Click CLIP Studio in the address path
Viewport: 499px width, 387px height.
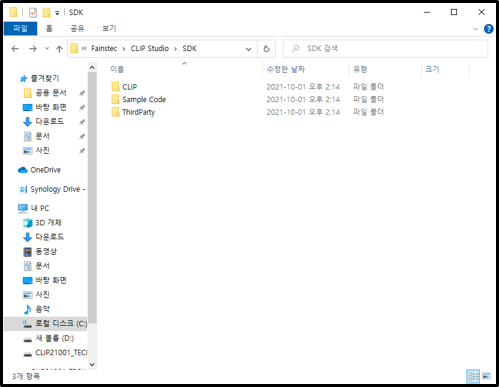(150, 49)
